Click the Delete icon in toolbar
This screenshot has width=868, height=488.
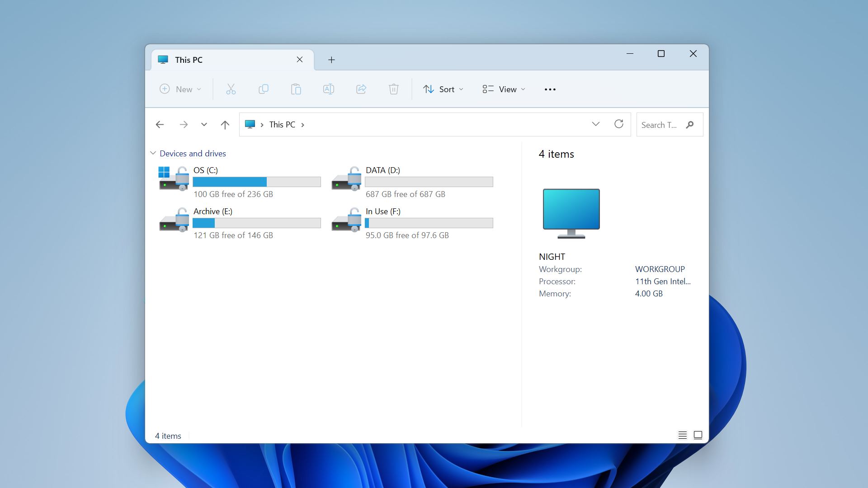click(393, 89)
